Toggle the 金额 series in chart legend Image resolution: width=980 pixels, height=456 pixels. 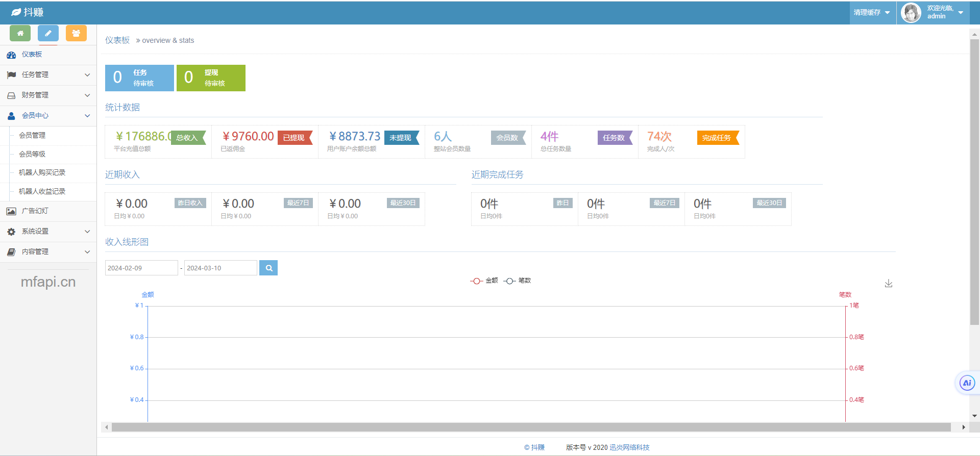(484, 281)
